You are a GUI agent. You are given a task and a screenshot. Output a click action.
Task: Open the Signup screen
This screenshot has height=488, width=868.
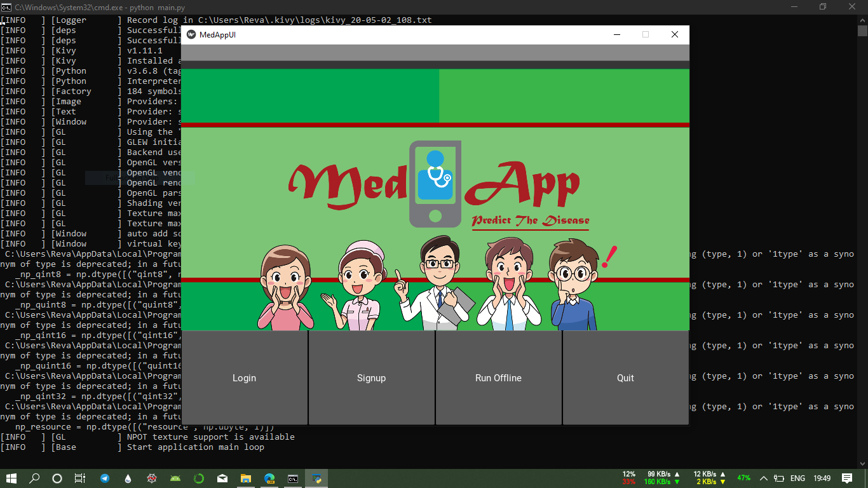point(372,377)
